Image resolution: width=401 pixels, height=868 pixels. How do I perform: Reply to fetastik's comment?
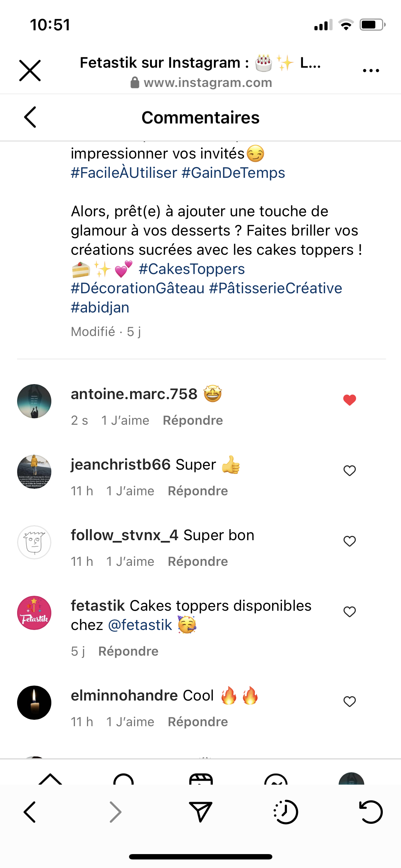128,651
